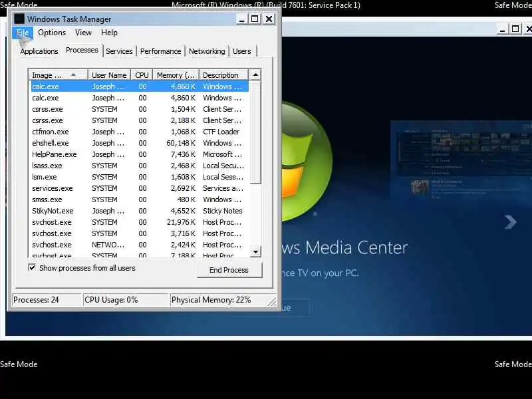Click the process list scroll down arrow
532x399 pixels.
[x=255, y=252]
